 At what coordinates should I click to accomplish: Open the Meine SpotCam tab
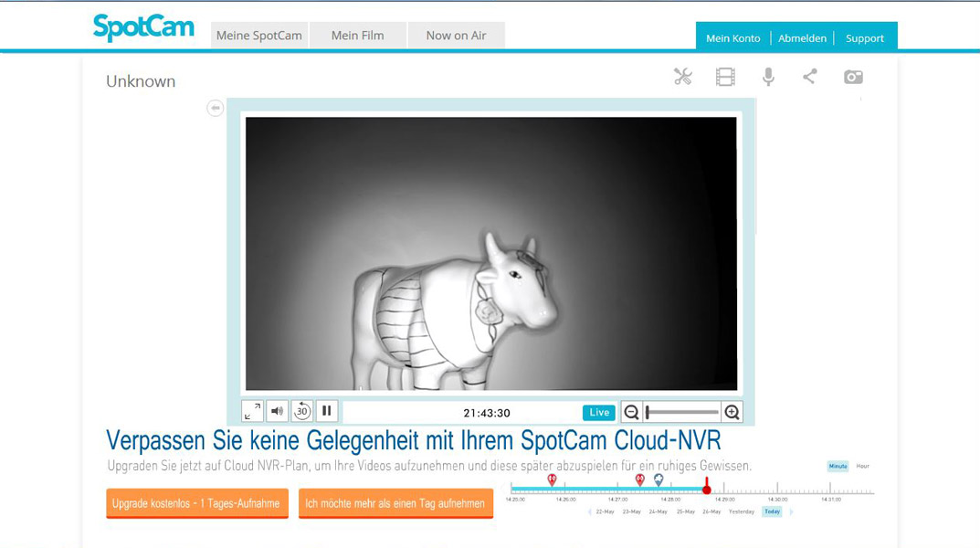(258, 36)
